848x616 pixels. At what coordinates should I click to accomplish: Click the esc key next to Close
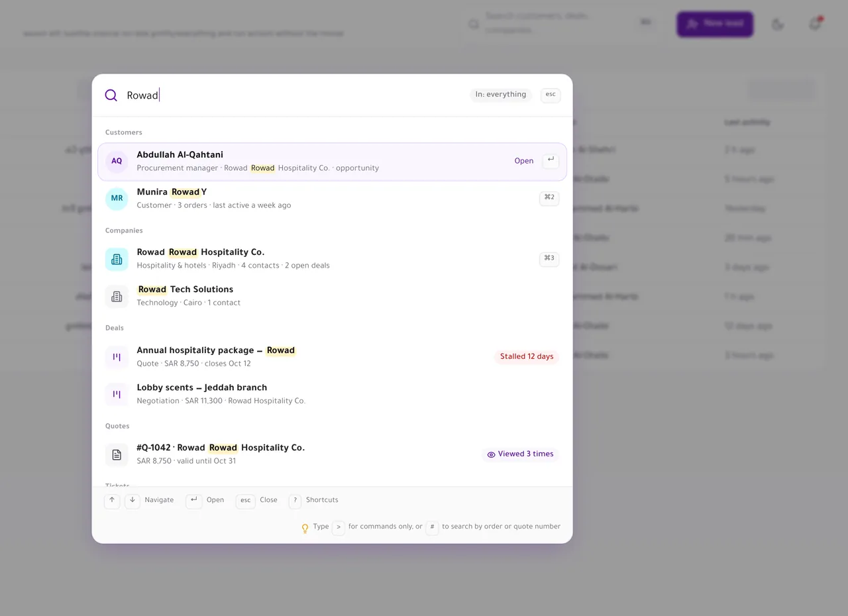[x=245, y=501]
